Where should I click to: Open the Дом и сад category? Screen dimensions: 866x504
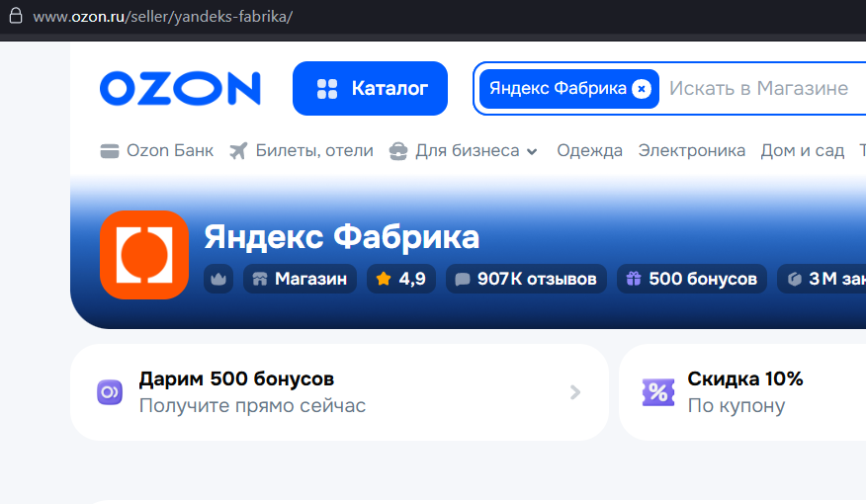pyautogui.click(x=802, y=150)
